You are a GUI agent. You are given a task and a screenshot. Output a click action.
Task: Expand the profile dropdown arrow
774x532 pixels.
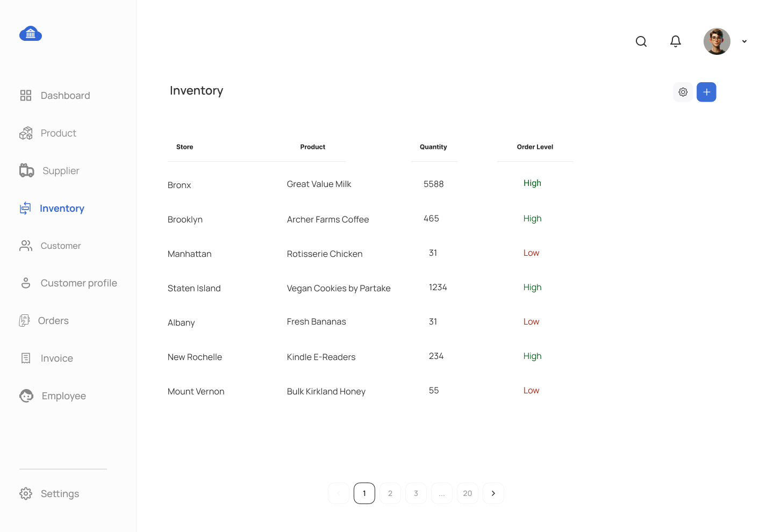coord(744,41)
